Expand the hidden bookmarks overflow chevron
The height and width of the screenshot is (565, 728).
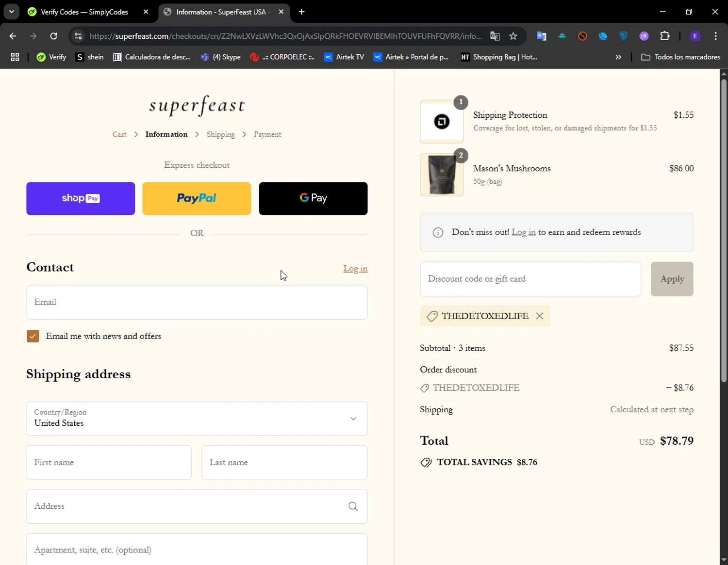point(618,57)
